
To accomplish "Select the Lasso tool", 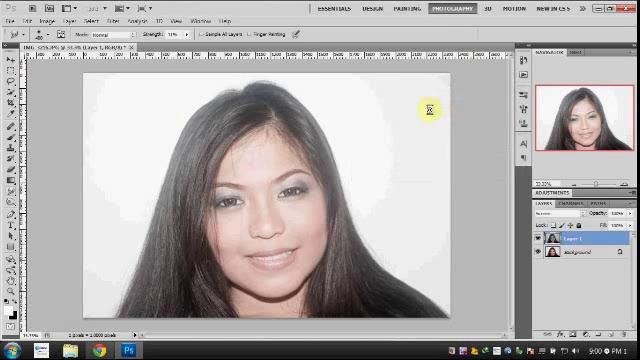I will [x=11, y=81].
